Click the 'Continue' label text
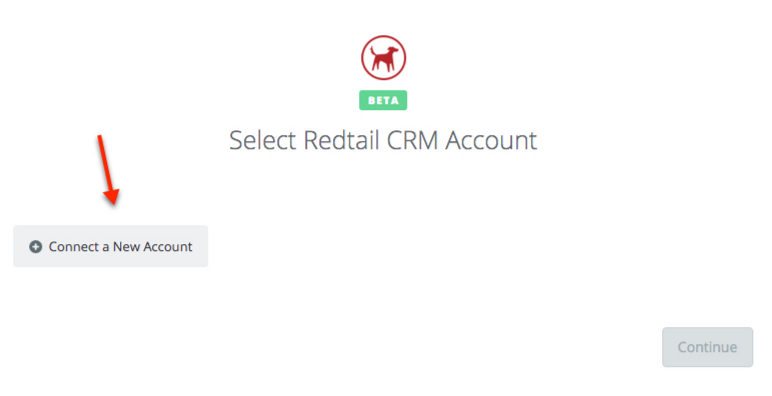This screenshot has width=772, height=396. coord(708,347)
